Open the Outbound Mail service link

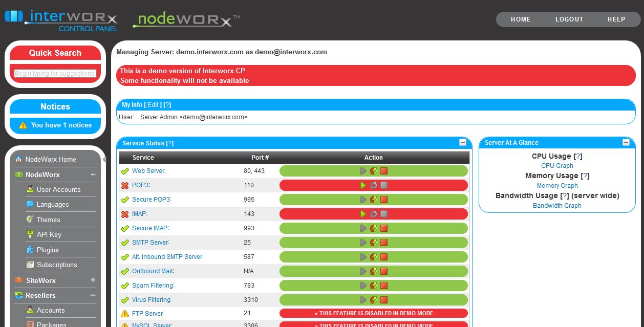click(x=153, y=271)
